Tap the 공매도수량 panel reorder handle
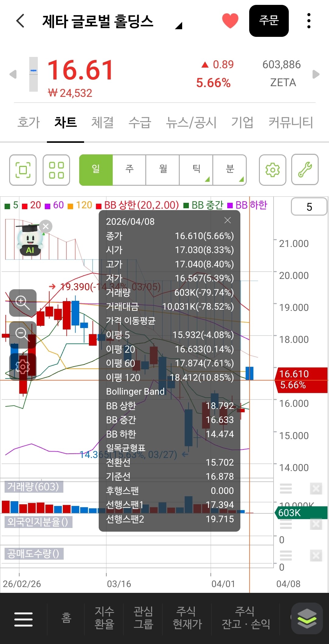 (286, 556)
